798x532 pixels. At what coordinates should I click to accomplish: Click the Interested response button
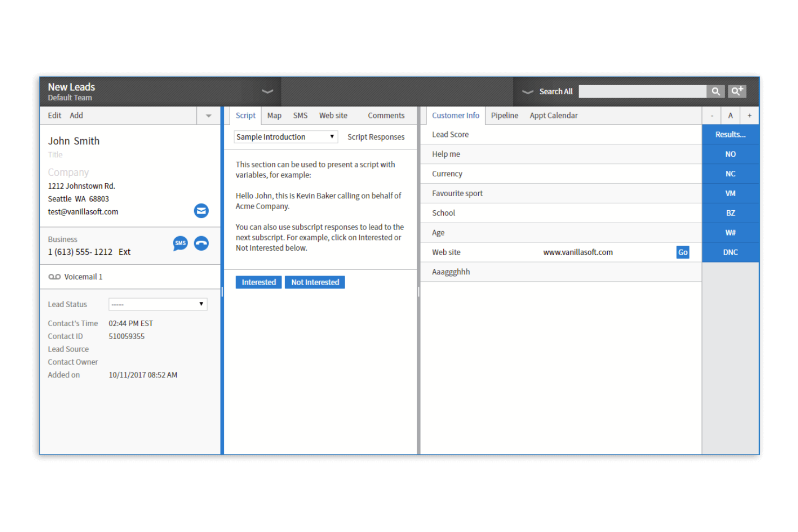259,282
